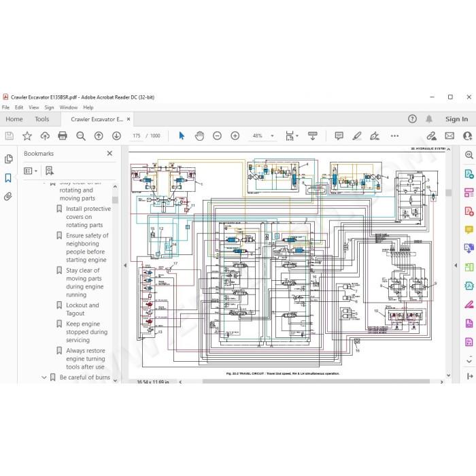Collapse the Be careful of burns bookmark
This screenshot has height=476, width=476.
(x=44, y=377)
